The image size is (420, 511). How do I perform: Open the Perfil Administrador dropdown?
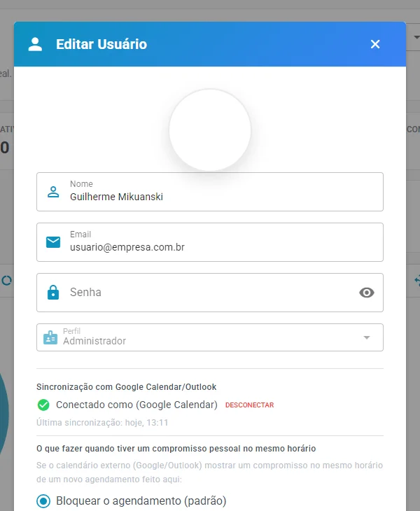tap(210, 337)
